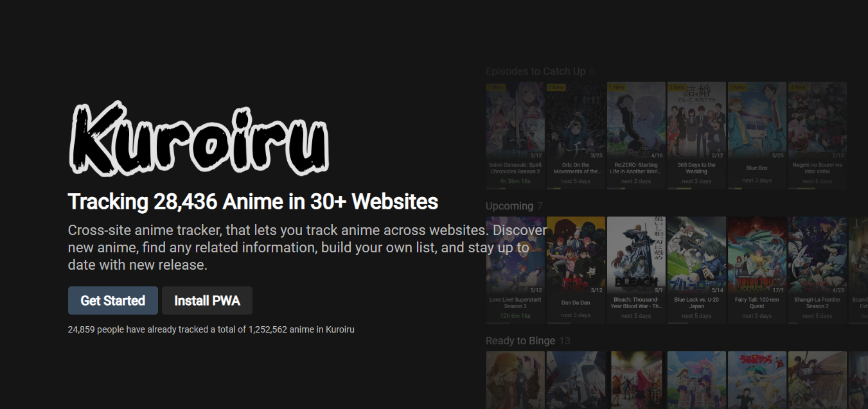Click the 'Seirei Gensouki: Spirit Chronicles Season 2' title
This screenshot has height=409, width=868.
[515, 168]
